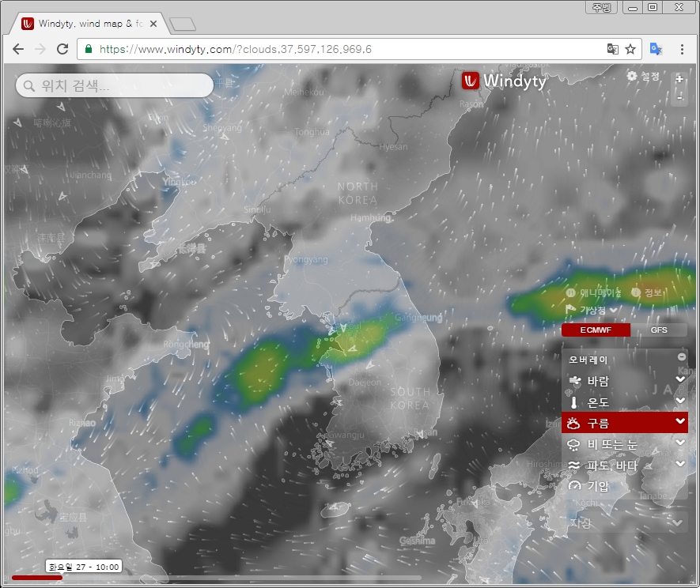Click Meihekou label on the map
Viewport: 700px width, 588px height.
(x=304, y=92)
